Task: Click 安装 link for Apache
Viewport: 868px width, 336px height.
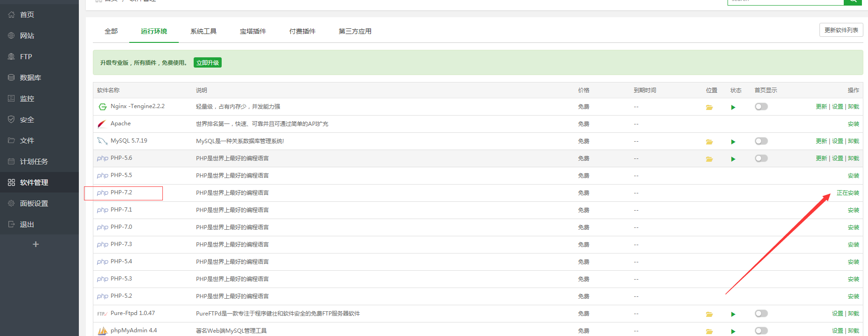Action: [854, 124]
